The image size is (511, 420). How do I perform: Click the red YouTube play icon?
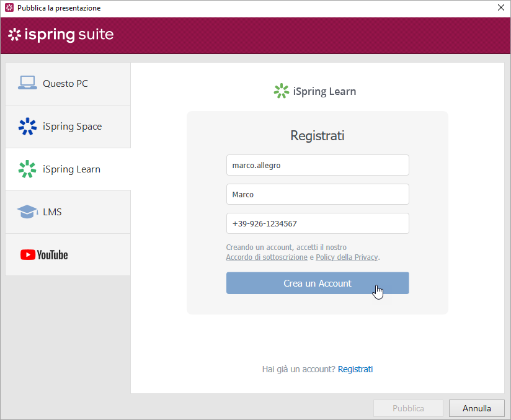27,255
